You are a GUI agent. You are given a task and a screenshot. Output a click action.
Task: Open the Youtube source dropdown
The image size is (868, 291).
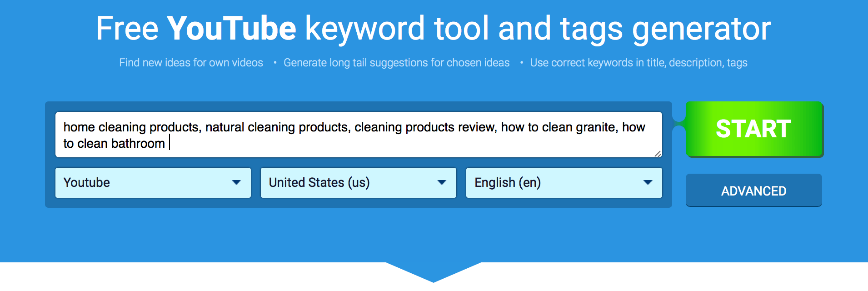pos(153,183)
